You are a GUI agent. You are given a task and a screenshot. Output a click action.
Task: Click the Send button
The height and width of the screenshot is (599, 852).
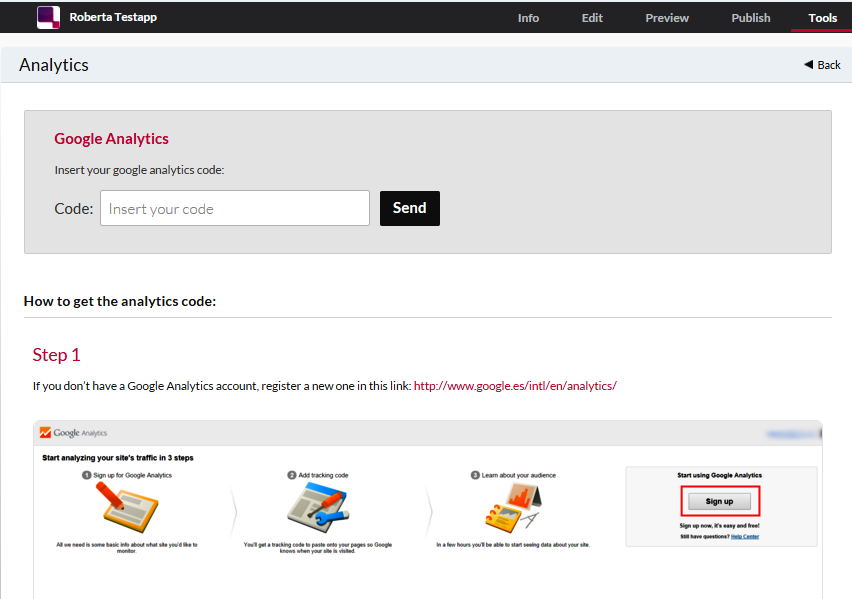410,208
